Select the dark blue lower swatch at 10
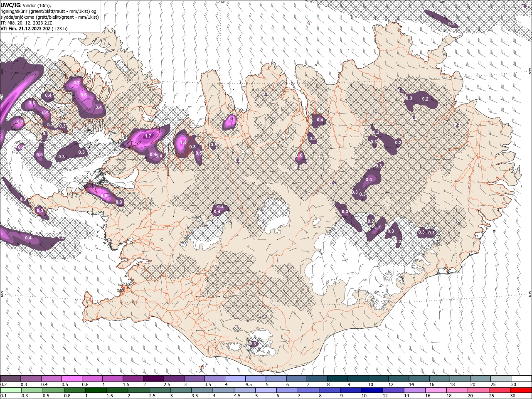 pyautogui.click(x=372, y=390)
